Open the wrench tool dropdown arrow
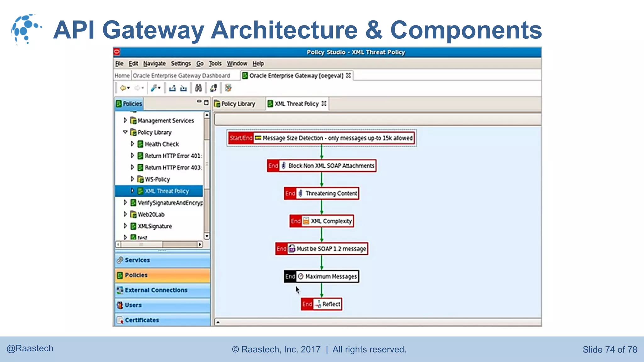The image size is (644, 362). tap(159, 88)
